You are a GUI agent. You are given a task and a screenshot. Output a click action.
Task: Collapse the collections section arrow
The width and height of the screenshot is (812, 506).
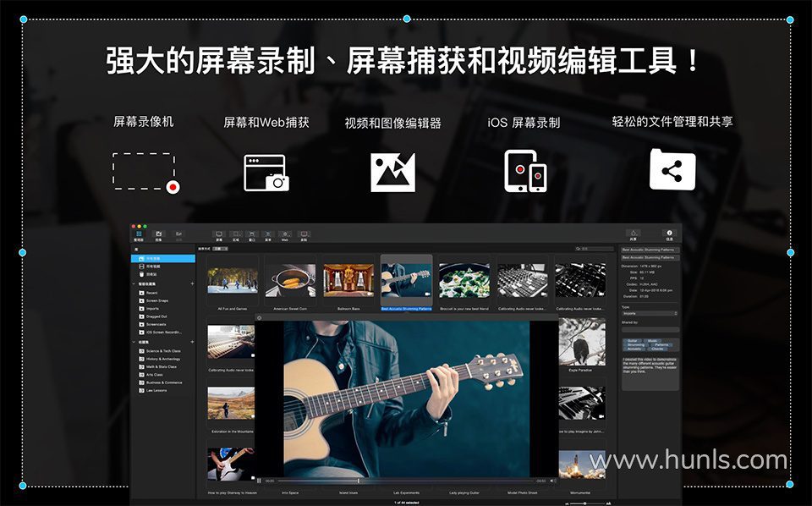[x=134, y=343]
